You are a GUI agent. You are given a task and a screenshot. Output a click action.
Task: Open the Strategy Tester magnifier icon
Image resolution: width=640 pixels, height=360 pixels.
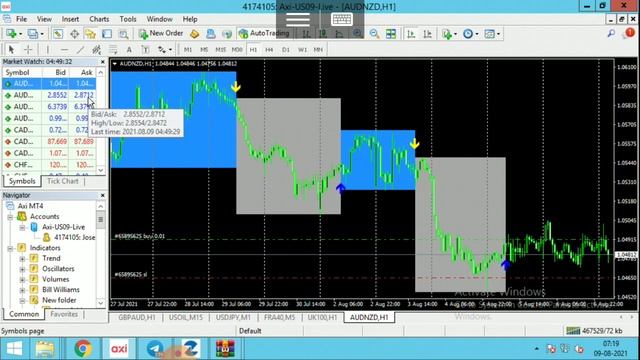tap(123, 33)
